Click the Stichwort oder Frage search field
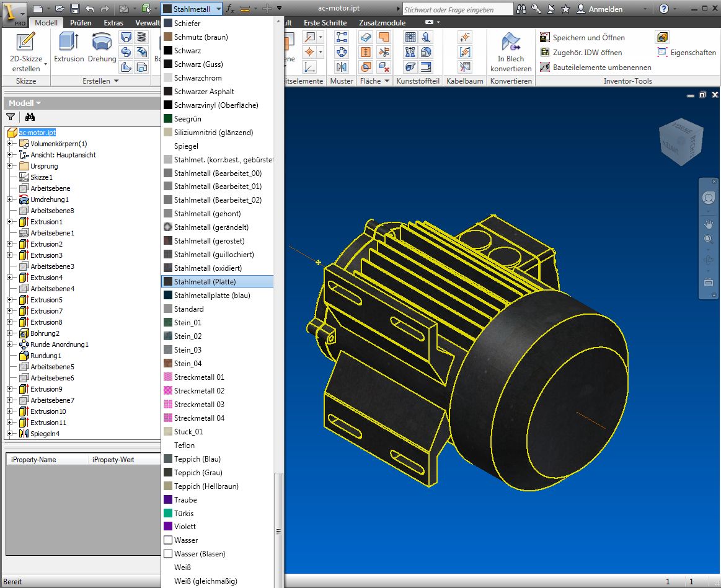The height and width of the screenshot is (588, 721). click(457, 9)
